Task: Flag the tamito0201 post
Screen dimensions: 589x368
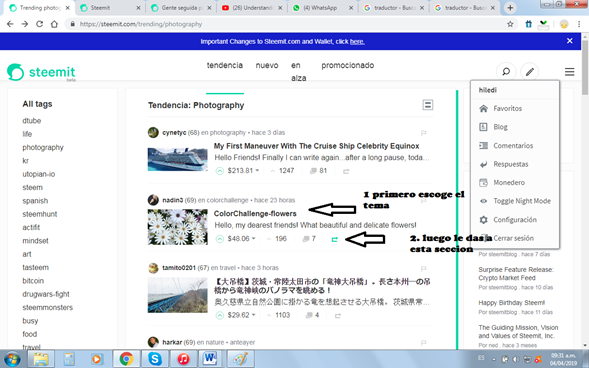Action: pyautogui.click(x=423, y=268)
